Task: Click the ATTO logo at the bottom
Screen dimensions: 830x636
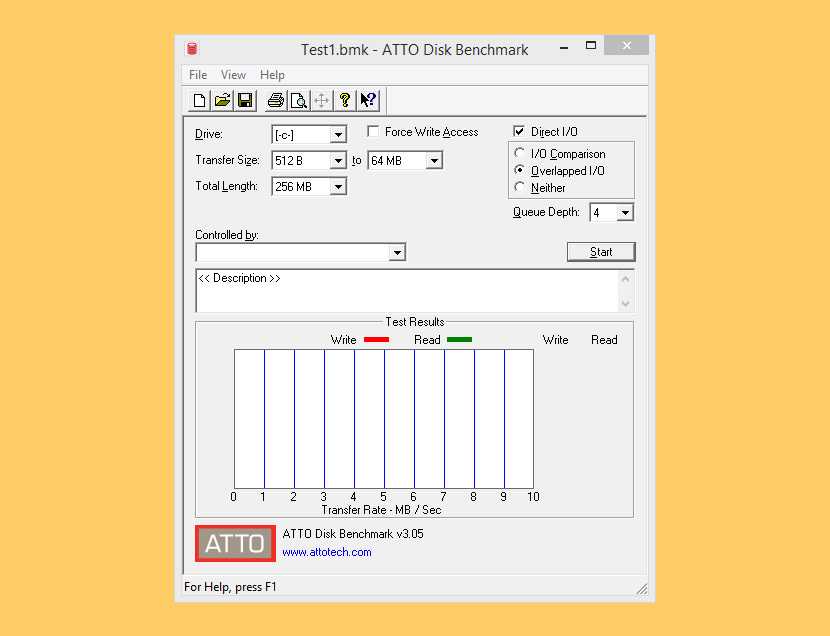Action: (235, 544)
